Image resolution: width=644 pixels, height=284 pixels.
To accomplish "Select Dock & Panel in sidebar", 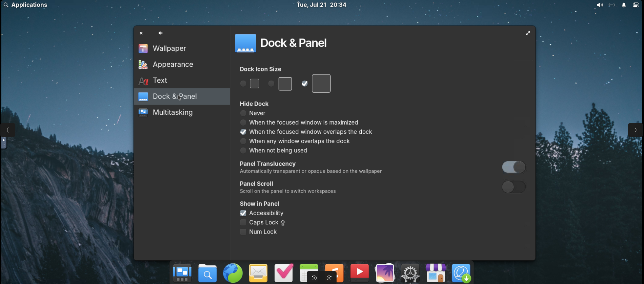I will point(182,96).
